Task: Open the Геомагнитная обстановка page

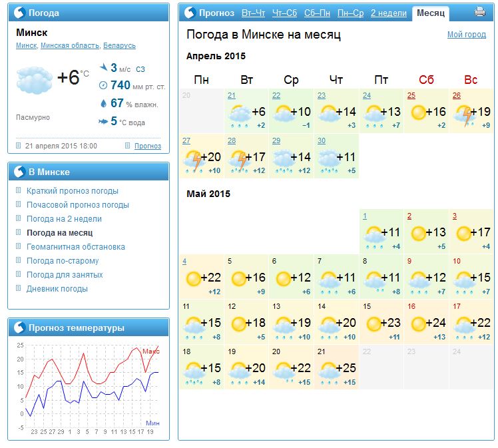Action: click(75, 247)
